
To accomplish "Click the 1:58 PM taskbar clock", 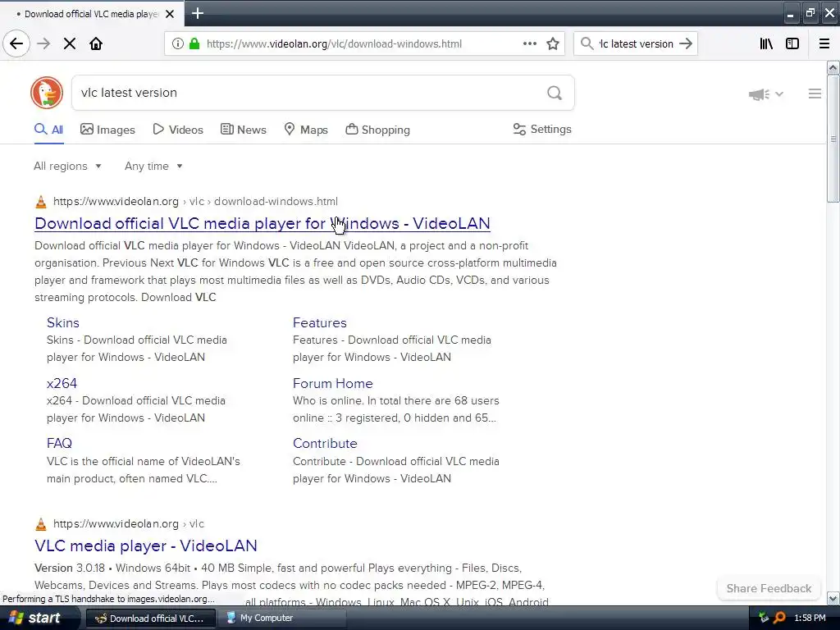I will (x=810, y=619).
